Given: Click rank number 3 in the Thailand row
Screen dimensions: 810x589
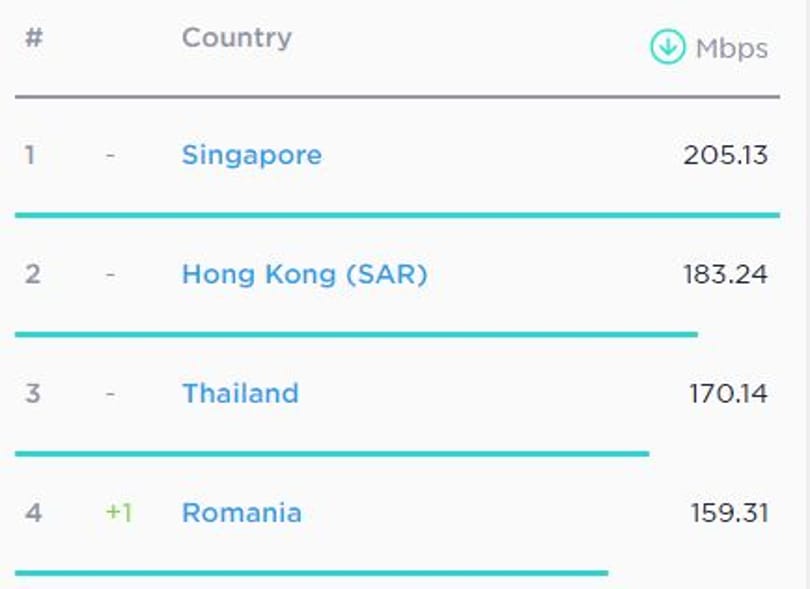Looking at the screenshot, I should (x=33, y=394).
